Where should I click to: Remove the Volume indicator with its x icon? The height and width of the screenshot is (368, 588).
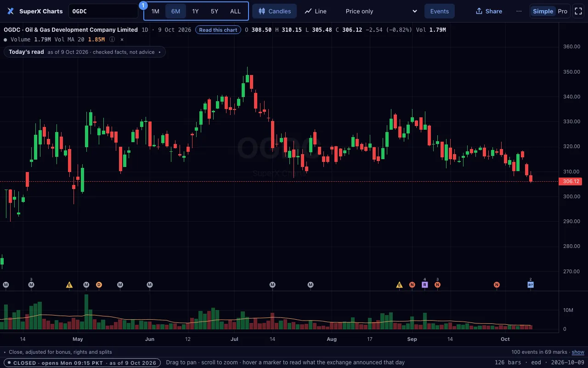(122, 40)
